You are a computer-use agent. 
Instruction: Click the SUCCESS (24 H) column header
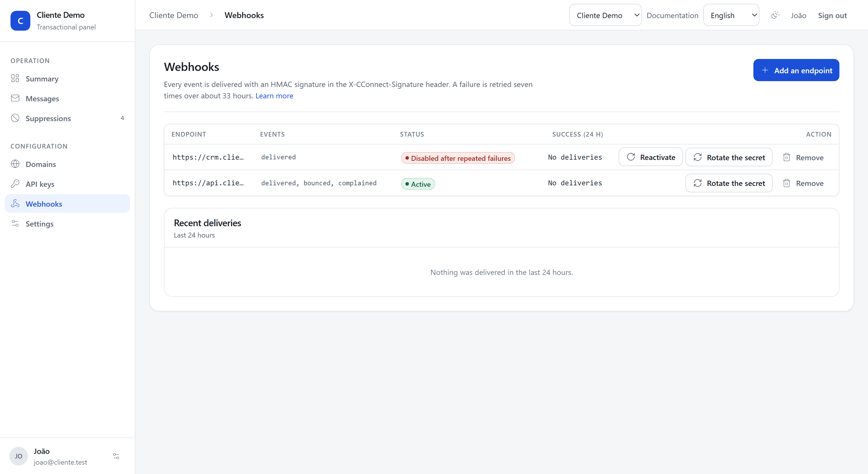577,134
